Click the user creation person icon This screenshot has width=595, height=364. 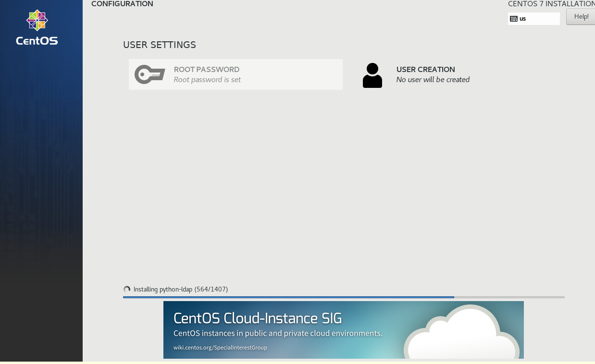point(372,75)
